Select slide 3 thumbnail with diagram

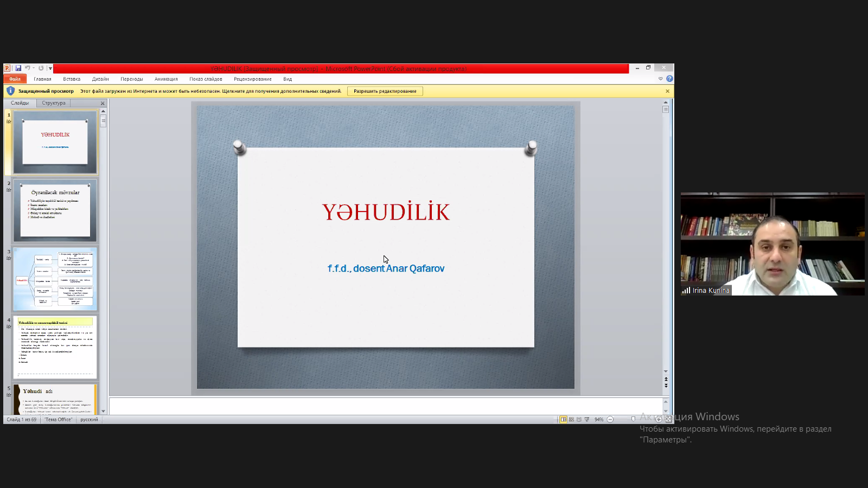point(55,279)
